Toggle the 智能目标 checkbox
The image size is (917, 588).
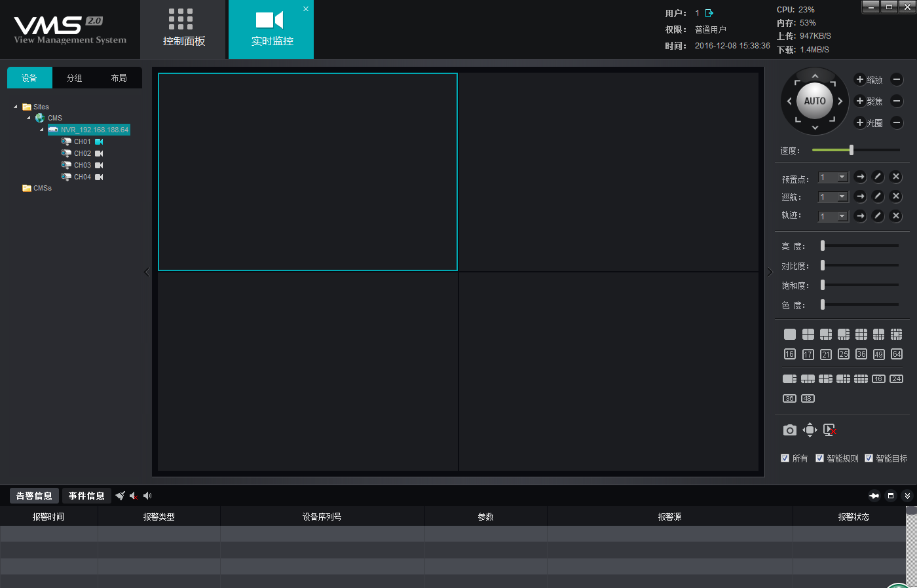pyautogui.click(x=869, y=458)
